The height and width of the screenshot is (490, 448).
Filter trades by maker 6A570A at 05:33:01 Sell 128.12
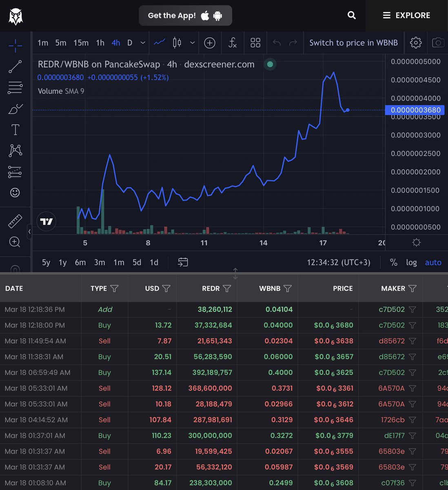[x=413, y=388]
